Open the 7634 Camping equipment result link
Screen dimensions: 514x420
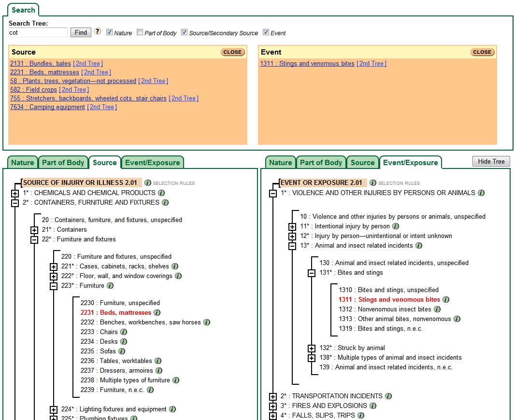[x=47, y=107]
